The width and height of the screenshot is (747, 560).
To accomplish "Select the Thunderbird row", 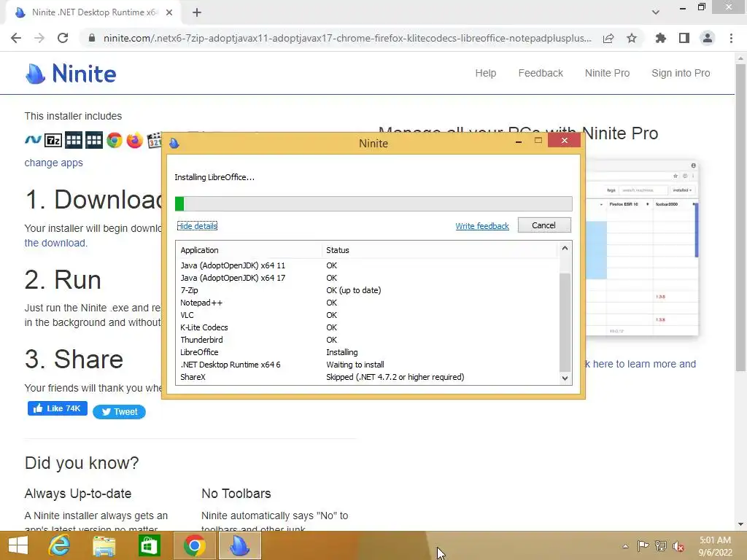I will [367, 340].
